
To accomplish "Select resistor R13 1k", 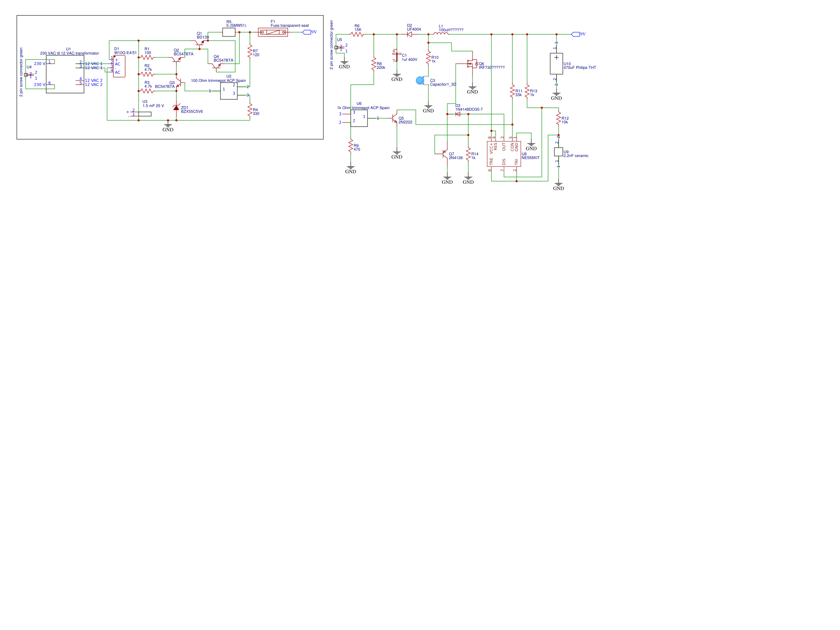I will tap(527, 91).
